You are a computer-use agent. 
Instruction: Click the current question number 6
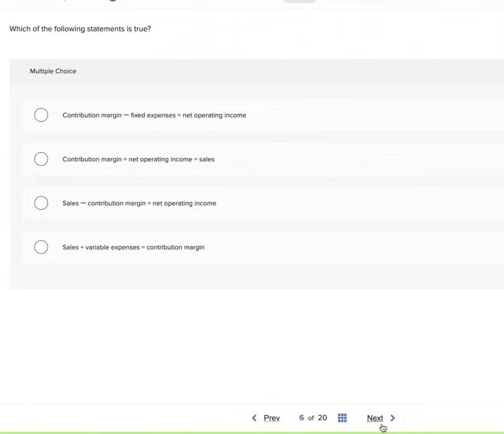pyautogui.click(x=301, y=418)
